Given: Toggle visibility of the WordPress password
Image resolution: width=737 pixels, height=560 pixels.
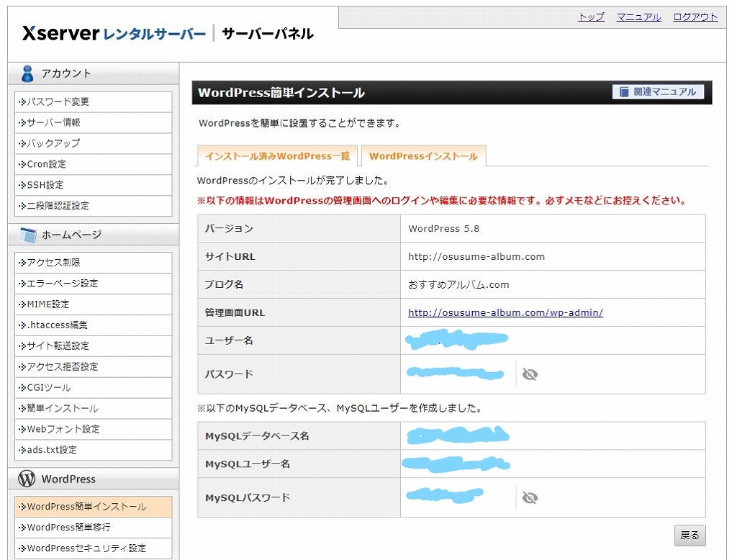Looking at the screenshot, I should click(x=530, y=374).
